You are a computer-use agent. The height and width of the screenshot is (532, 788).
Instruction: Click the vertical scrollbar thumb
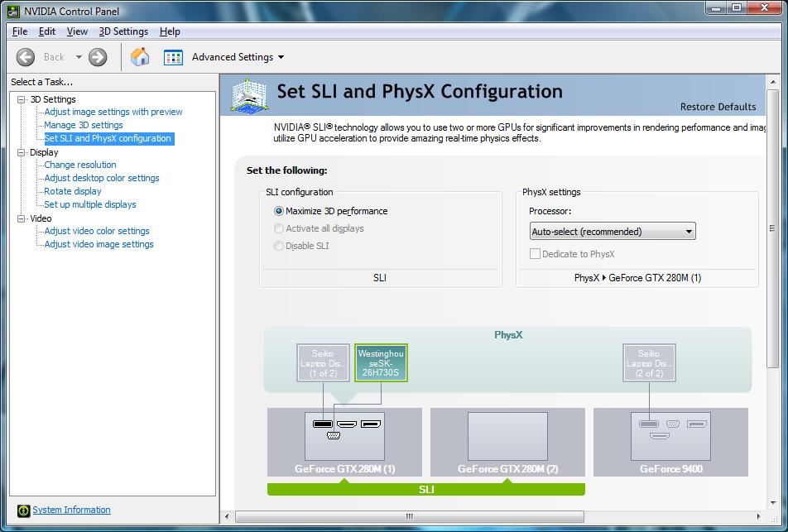(772, 228)
